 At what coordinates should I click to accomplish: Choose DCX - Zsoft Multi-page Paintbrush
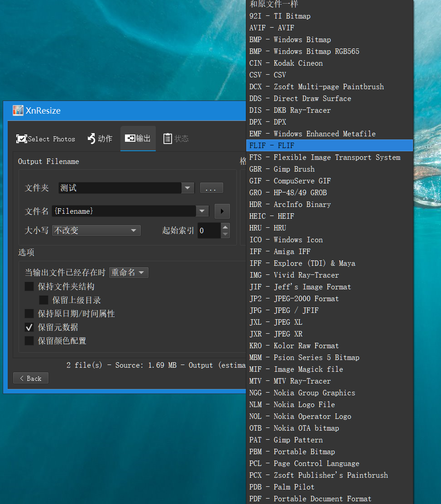[330, 87]
